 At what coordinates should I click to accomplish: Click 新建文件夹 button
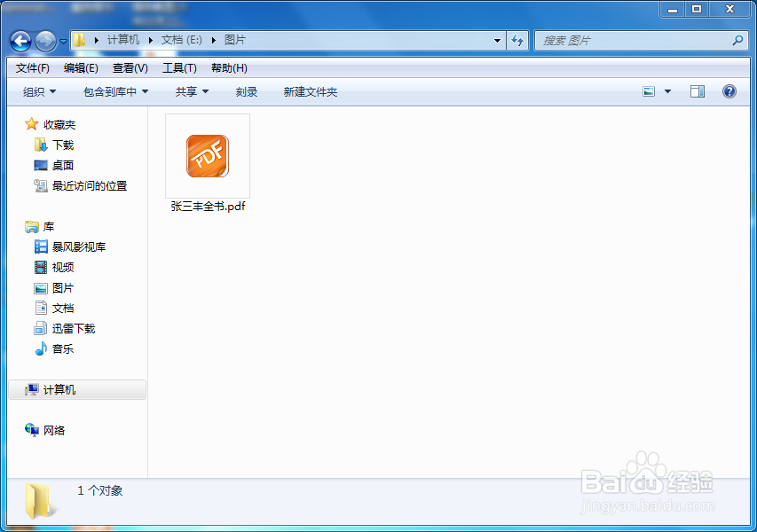coord(311,91)
